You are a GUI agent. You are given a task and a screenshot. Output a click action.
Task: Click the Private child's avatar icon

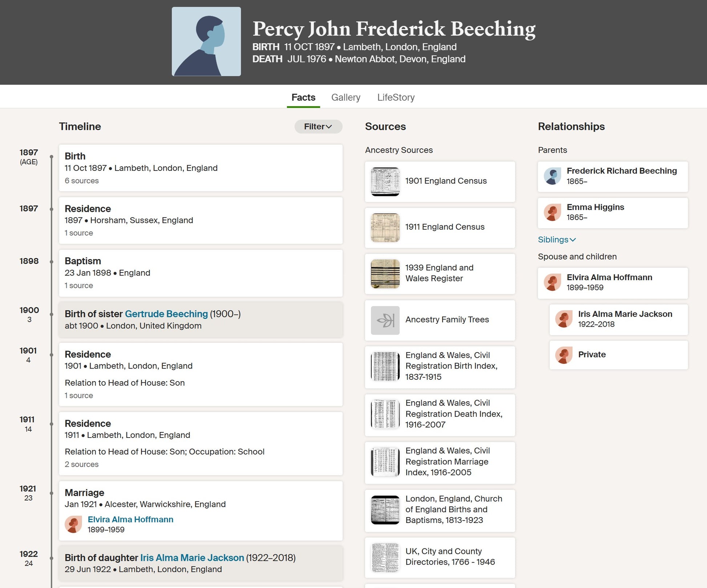point(564,355)
